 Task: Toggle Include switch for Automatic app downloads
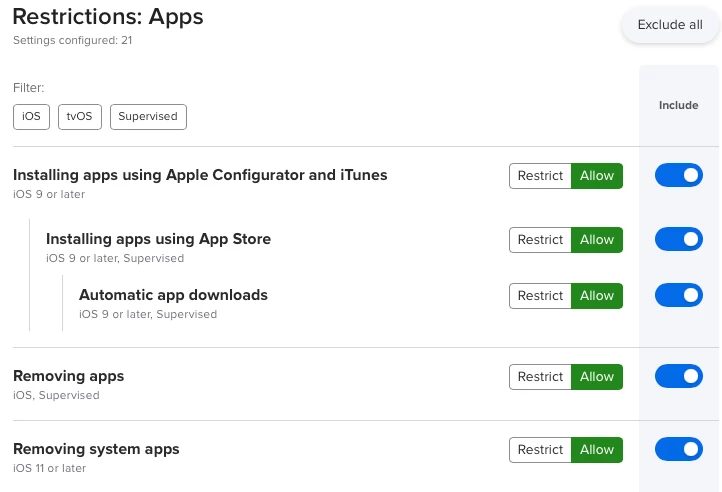[x=679, y=295]
